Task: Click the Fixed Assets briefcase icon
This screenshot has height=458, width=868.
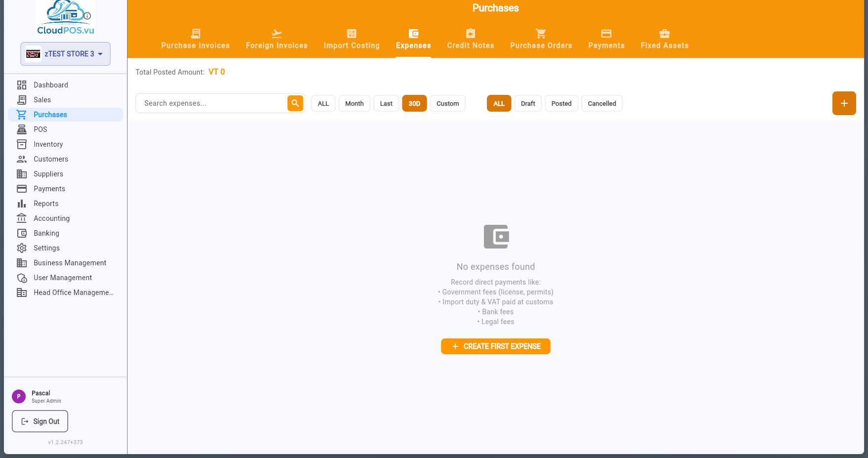Action: point(665,34)
